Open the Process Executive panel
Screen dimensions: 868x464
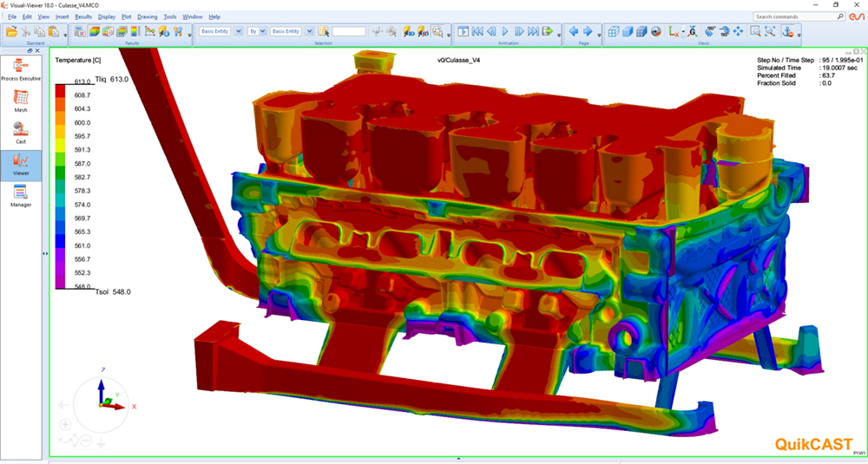pyautogui.click(x=21, y=69)
